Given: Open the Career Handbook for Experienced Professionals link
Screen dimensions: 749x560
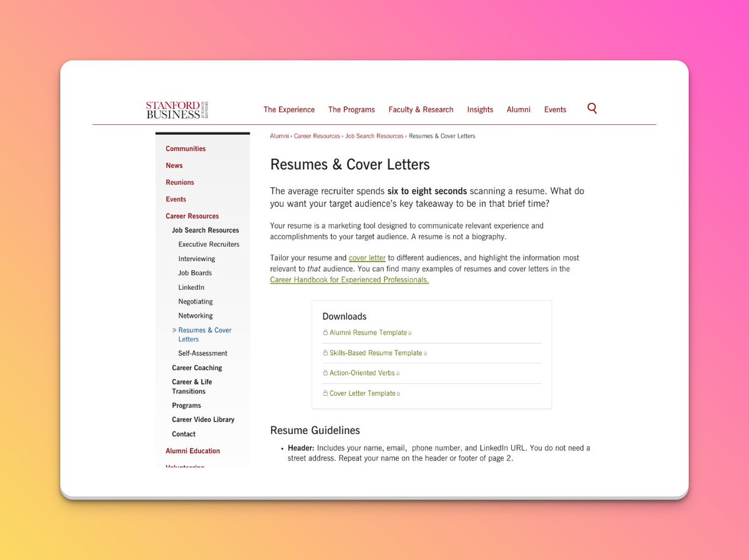Looking at the screenshot, I should (349, 279).
